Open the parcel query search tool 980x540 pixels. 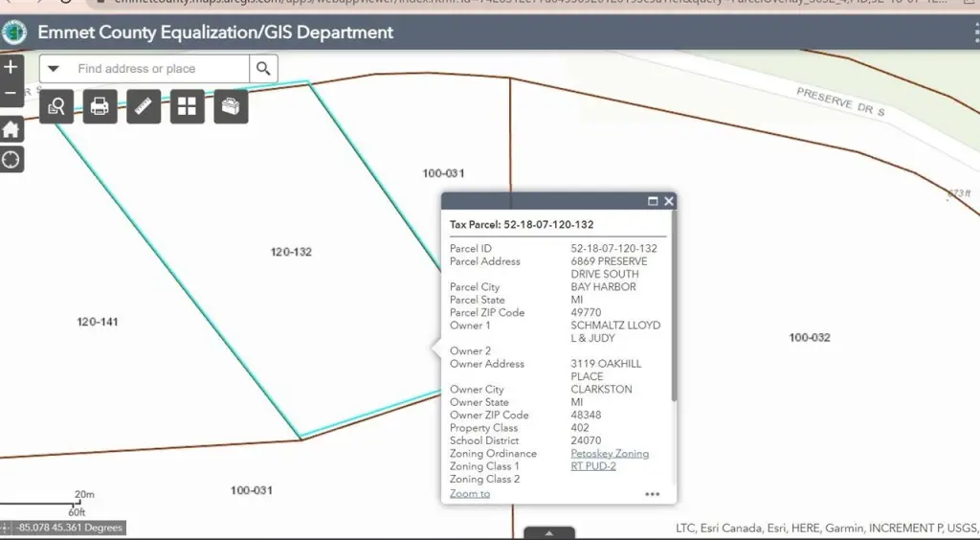(56, 106)
